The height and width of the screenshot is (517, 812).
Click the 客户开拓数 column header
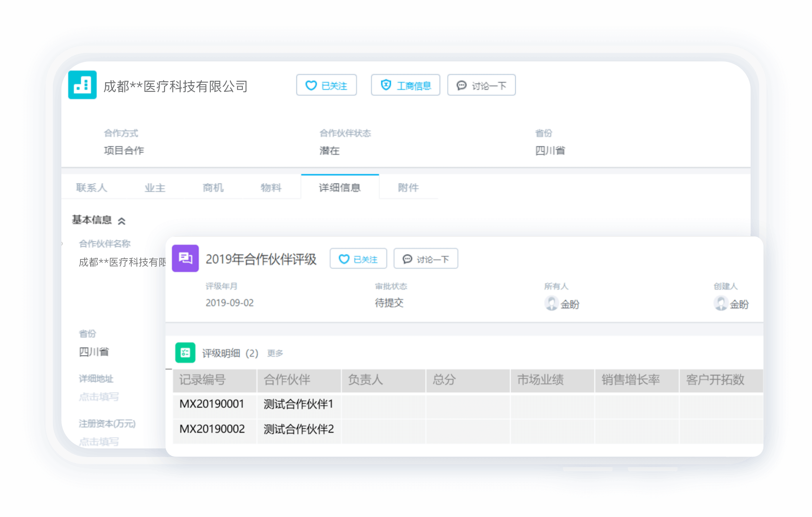pos(721,380)
